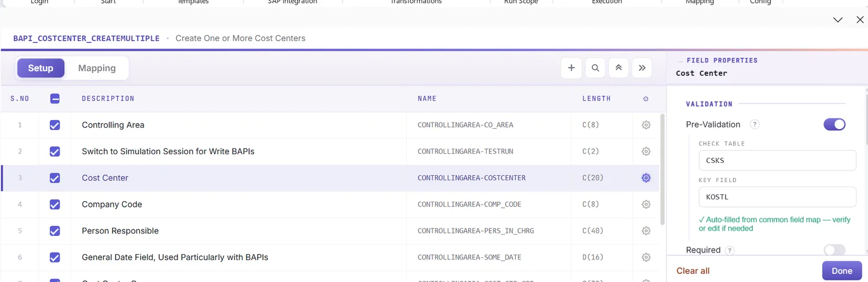Image resolution: width=868 pixels, height=282 pixels.
Task: Select General Date Field description text
Action: (175, 257)
